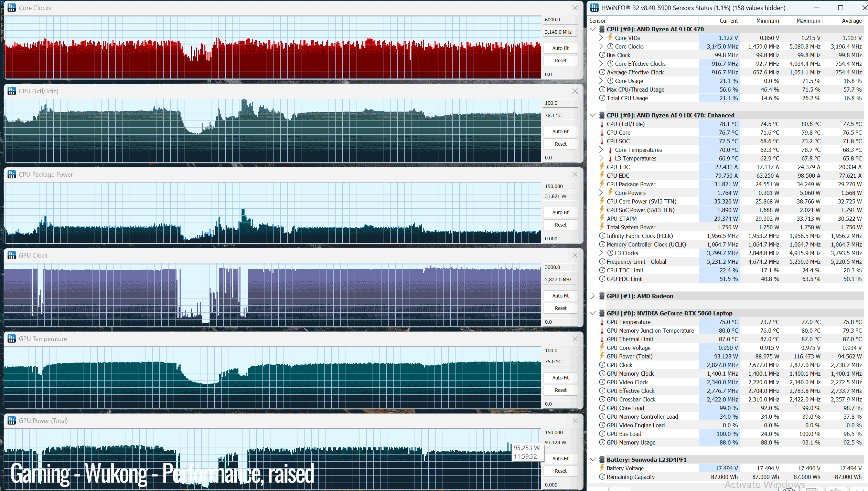Click the HWiNFO Sensors Status title icon
The image size is (868, 491).
[x=594, y=8]
